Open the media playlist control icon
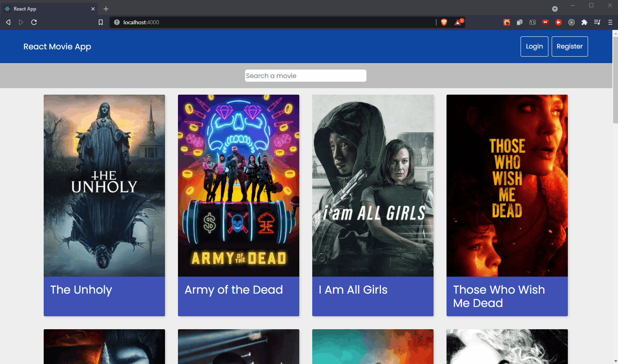This screenshot has height=364, width=618. point(597,22)
